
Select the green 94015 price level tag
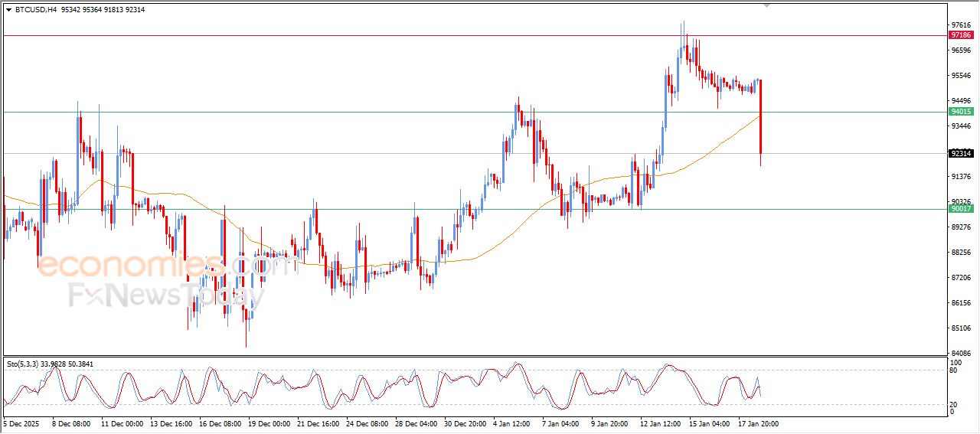tap(961, 112)
